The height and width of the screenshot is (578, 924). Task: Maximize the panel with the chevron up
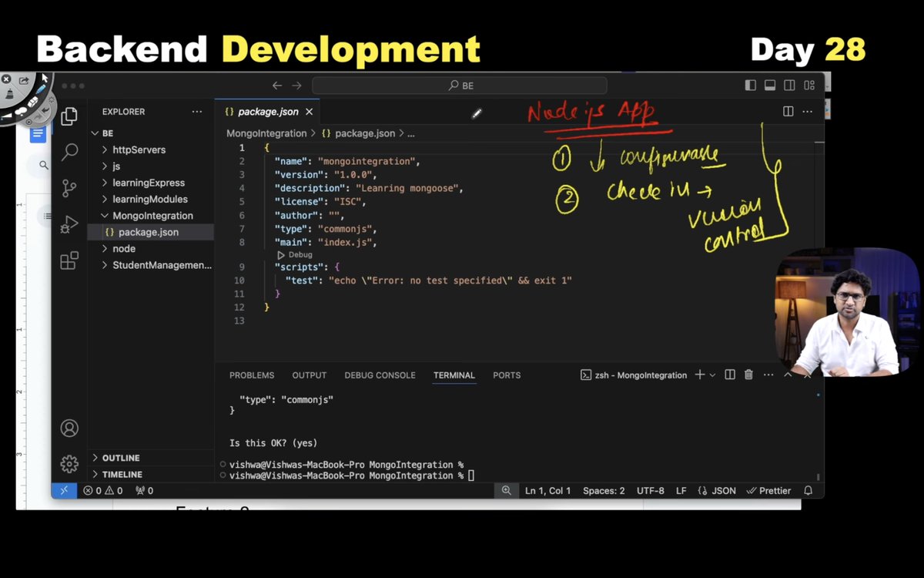[788, 375]
